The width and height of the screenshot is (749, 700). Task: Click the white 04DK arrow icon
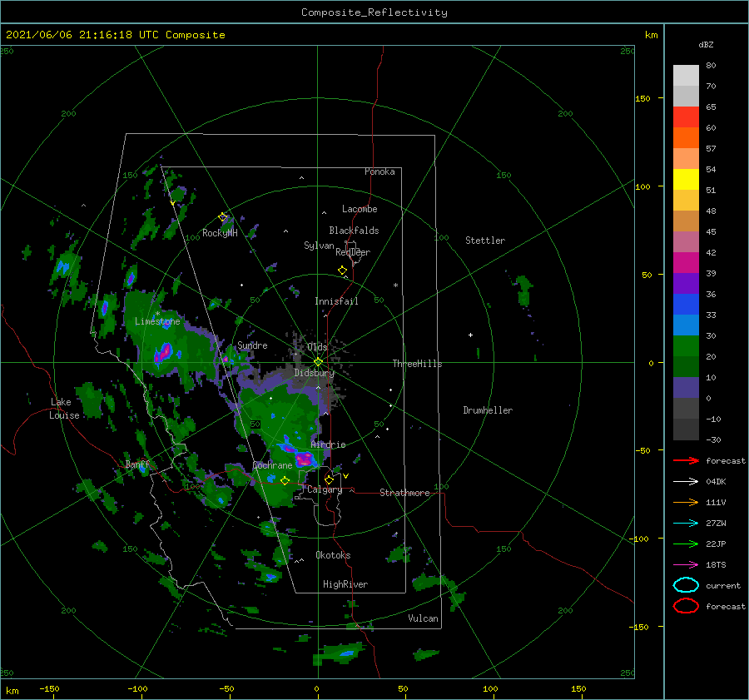(686, 482)
